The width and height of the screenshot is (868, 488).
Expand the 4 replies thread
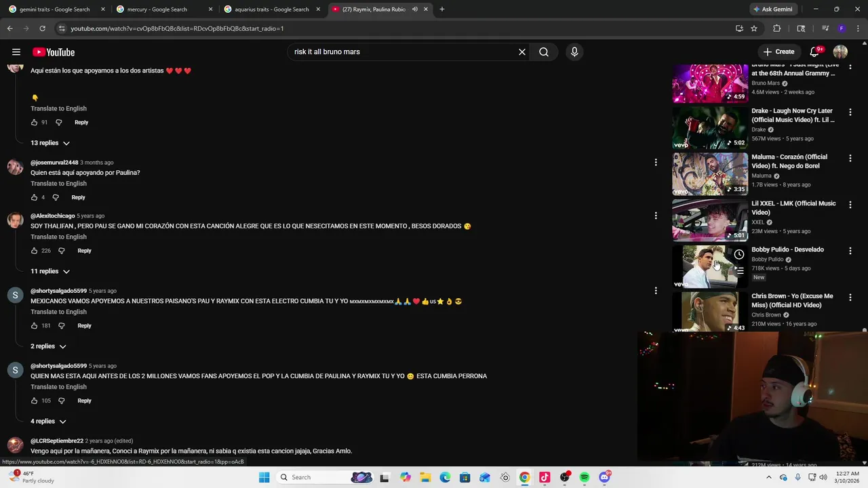(x=48, y=422)
